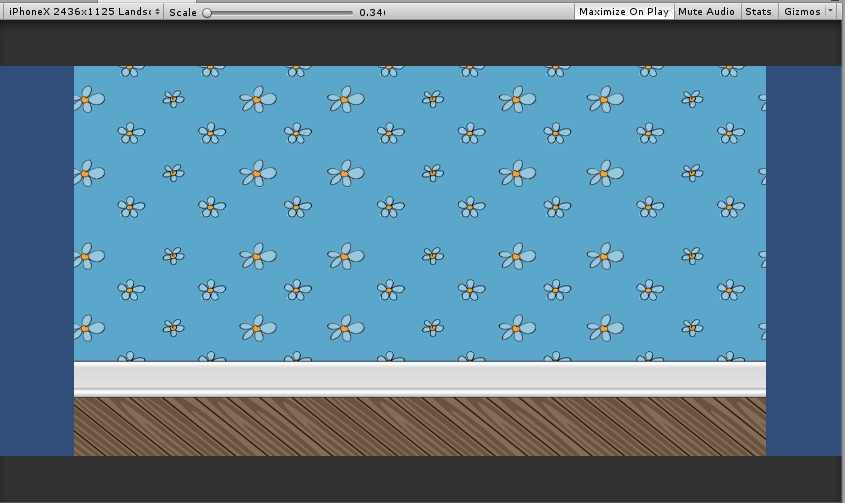This screenshot has width=845, height=503.
Task: Click the white baseboard strip
Action: pos(420,377)
